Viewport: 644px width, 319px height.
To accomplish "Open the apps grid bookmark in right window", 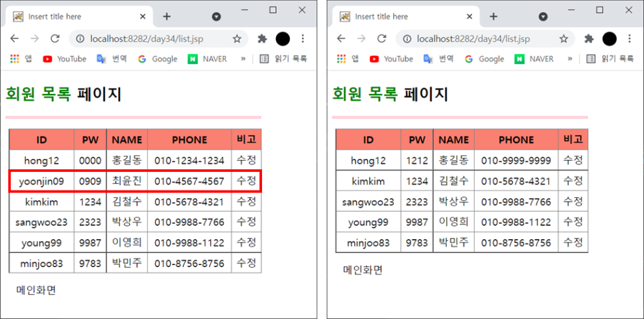I will [347, 59].
